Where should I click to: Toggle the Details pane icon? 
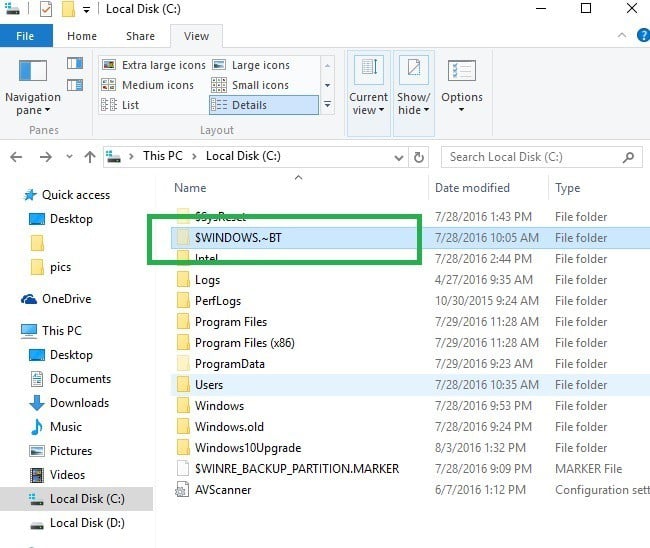(x=75, y=85)
